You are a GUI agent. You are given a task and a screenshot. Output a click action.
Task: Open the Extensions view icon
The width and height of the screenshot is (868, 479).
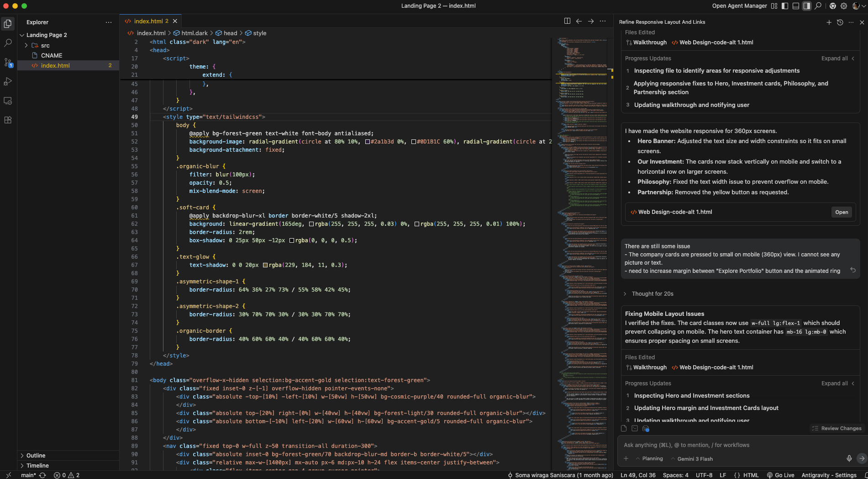point(8,120)
